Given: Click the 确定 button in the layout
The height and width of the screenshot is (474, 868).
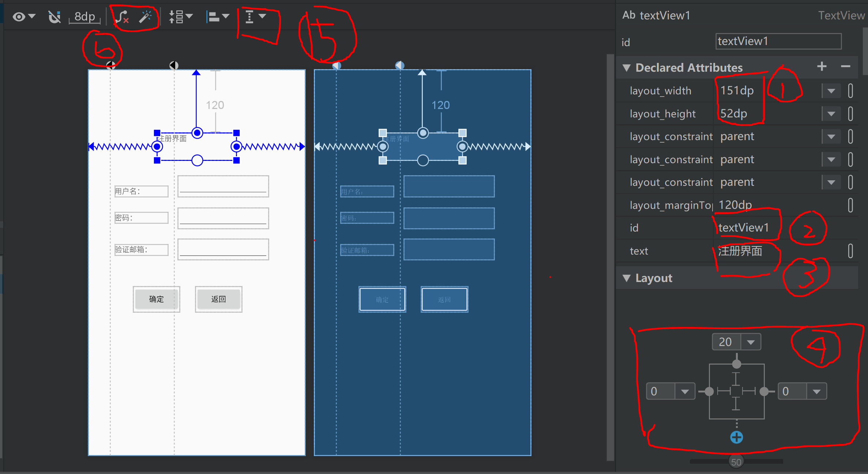Looking at the screenshot, I should tap(156, 299).
